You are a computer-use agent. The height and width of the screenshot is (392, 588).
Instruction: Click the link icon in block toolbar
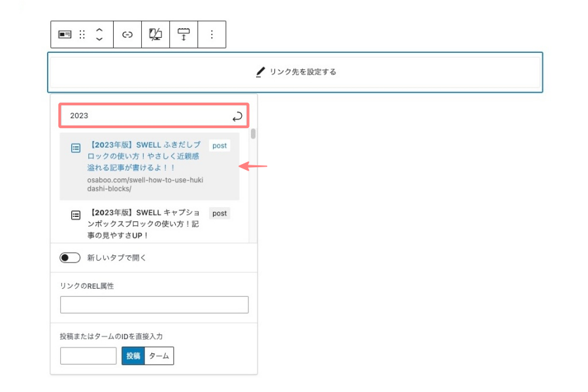[127, 35]
